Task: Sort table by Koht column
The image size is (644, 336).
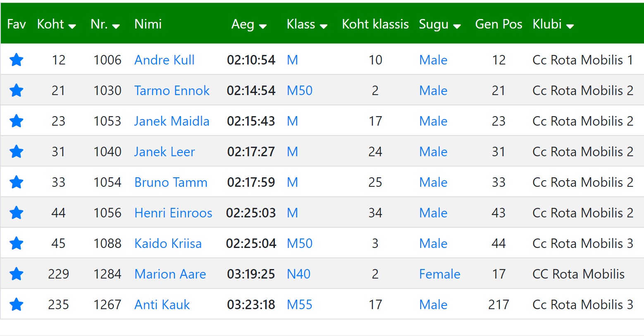Action: tap(57, 24)
